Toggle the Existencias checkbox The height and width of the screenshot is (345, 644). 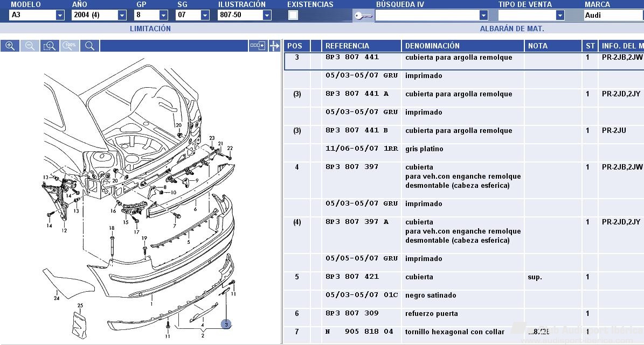point(293,15)
